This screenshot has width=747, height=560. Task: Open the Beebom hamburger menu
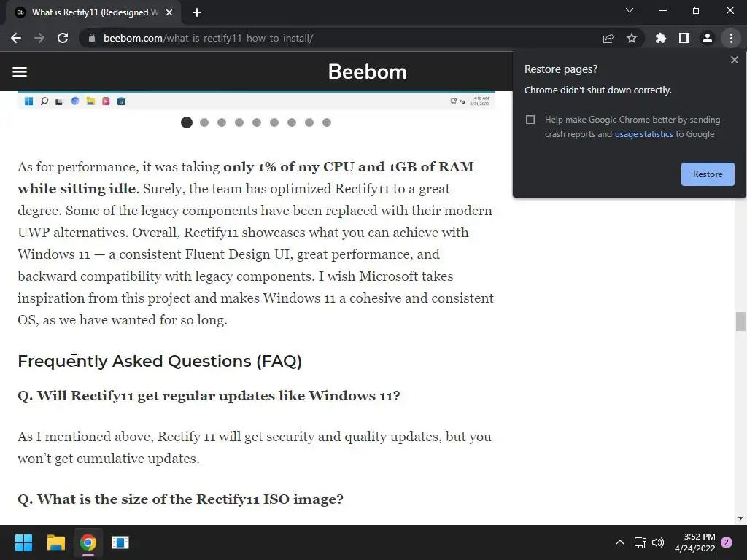tap(20, 72)
